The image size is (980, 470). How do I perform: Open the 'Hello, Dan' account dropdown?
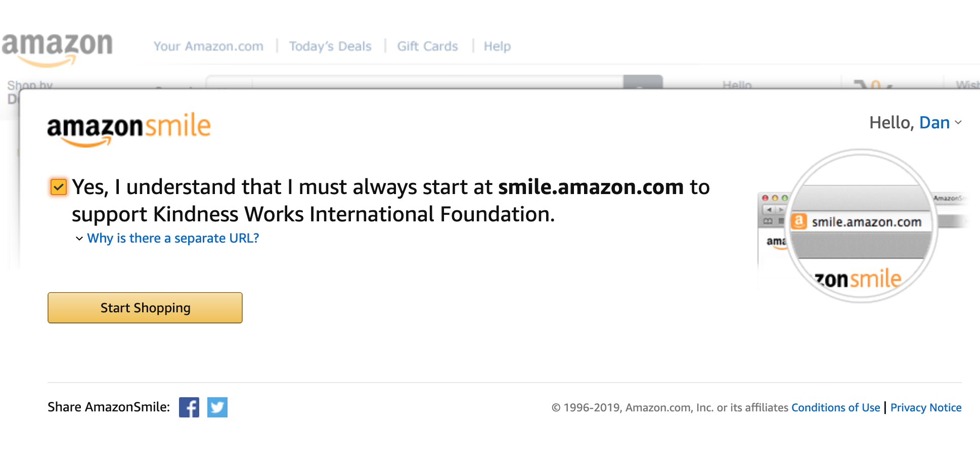(x=915, y=123)
